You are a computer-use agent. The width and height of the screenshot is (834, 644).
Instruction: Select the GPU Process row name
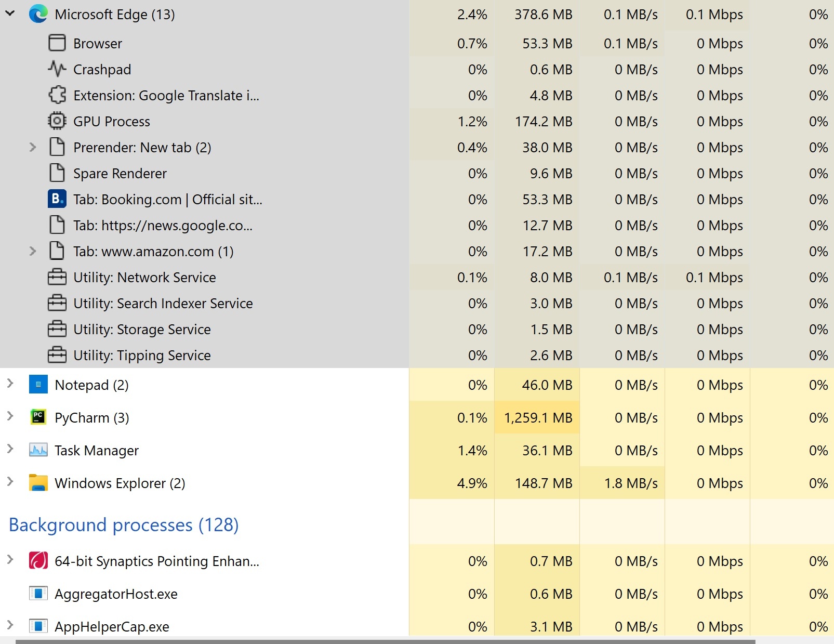112,122
